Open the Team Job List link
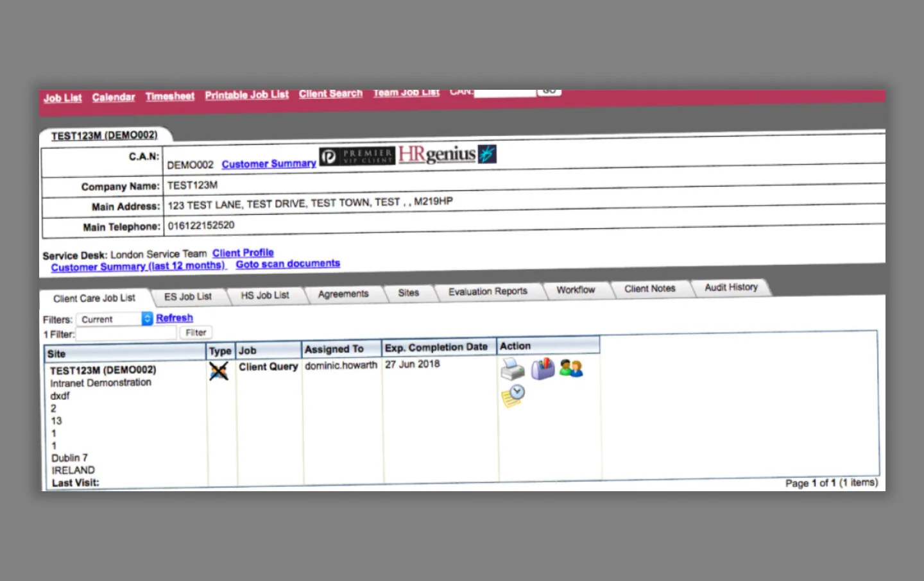 [406, 94]
